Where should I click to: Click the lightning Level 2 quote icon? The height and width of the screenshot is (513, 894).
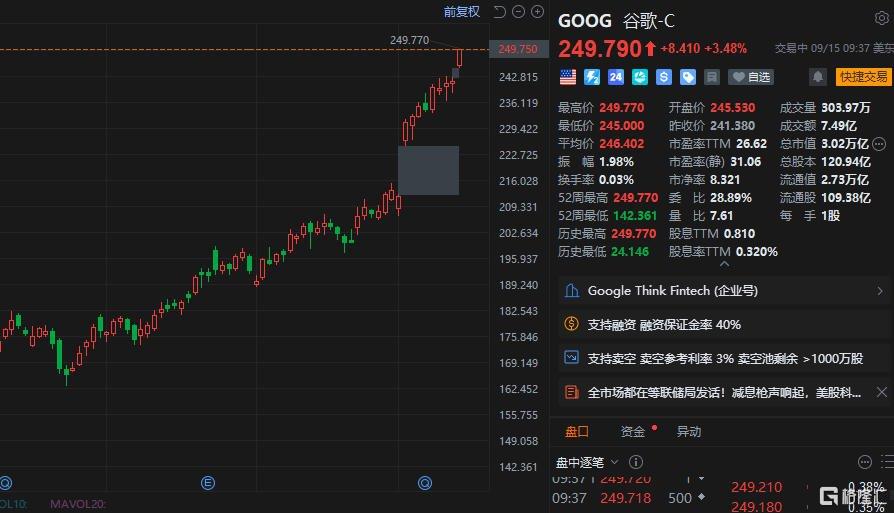coord(592,77)
